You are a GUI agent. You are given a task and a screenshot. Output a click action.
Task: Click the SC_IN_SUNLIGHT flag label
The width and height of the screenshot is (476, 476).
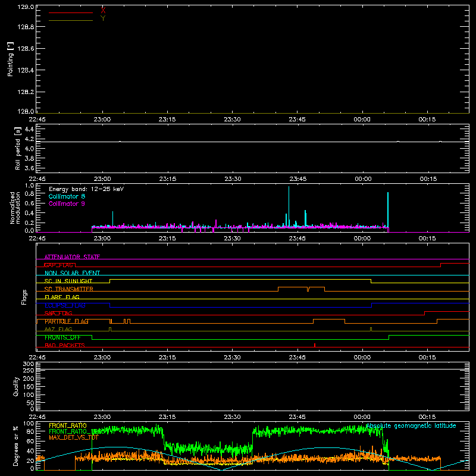[68, 281]
